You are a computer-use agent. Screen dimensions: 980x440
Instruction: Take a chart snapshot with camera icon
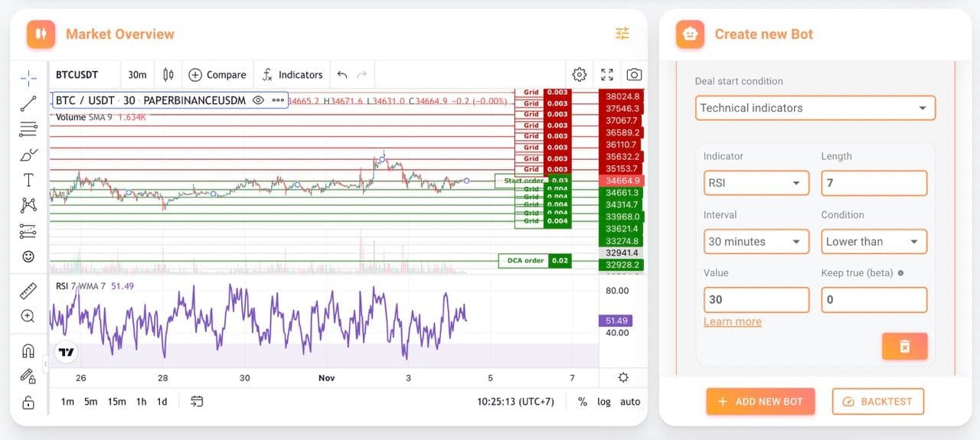click(634, 74)
